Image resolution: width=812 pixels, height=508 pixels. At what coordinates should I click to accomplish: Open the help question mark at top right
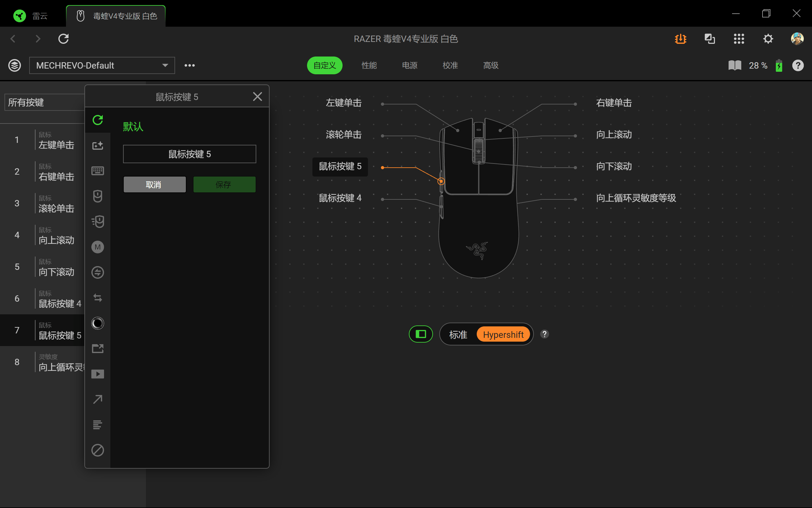coord(798,65)
